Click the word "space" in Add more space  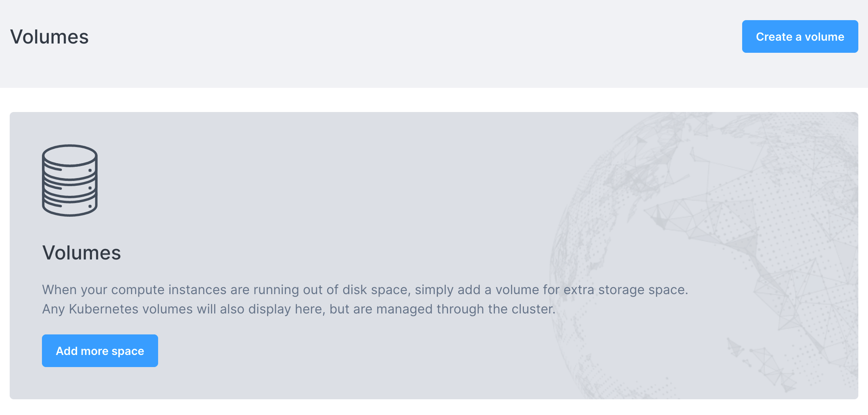pyautogui.click(x=127, y=351)
